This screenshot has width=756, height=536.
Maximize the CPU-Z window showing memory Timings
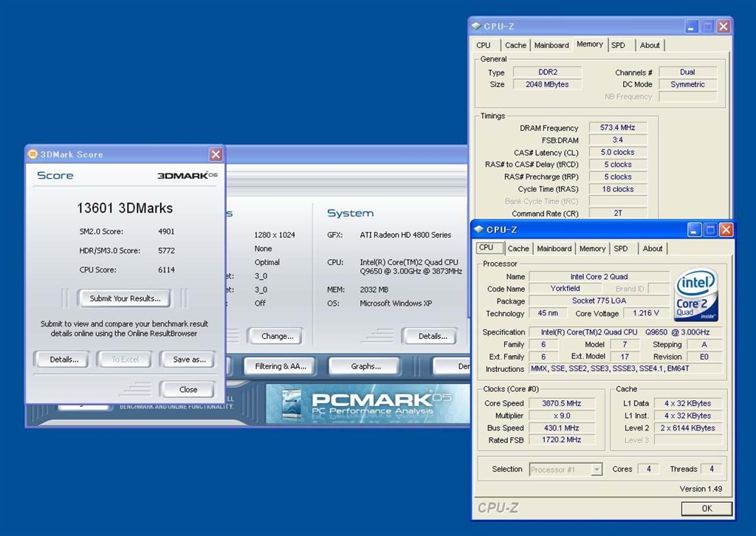point(707,27)
